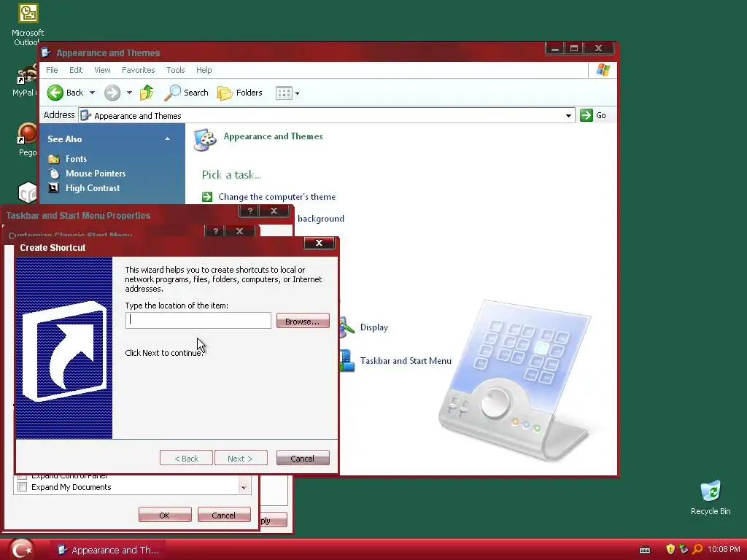Expand the Address bar dropdown
The width and height of the screenshot is (747, 560).
[x=568, y=116]
